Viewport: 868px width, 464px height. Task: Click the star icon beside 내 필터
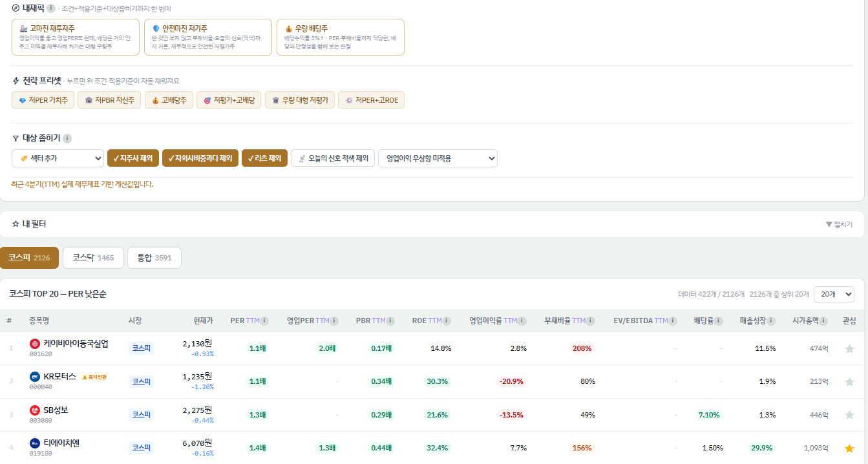[16, 224]
